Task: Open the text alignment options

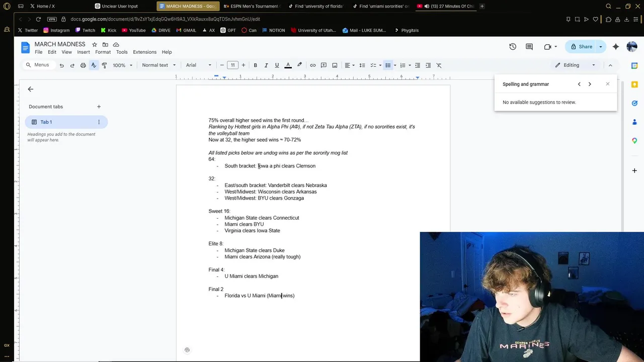Action: [349, 65]
